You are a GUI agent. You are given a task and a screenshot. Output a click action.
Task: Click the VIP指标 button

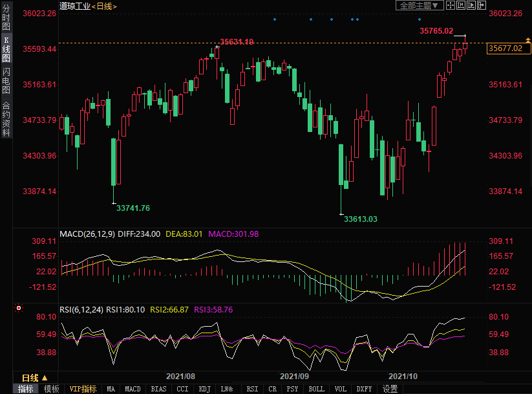(x=83, y=389)
